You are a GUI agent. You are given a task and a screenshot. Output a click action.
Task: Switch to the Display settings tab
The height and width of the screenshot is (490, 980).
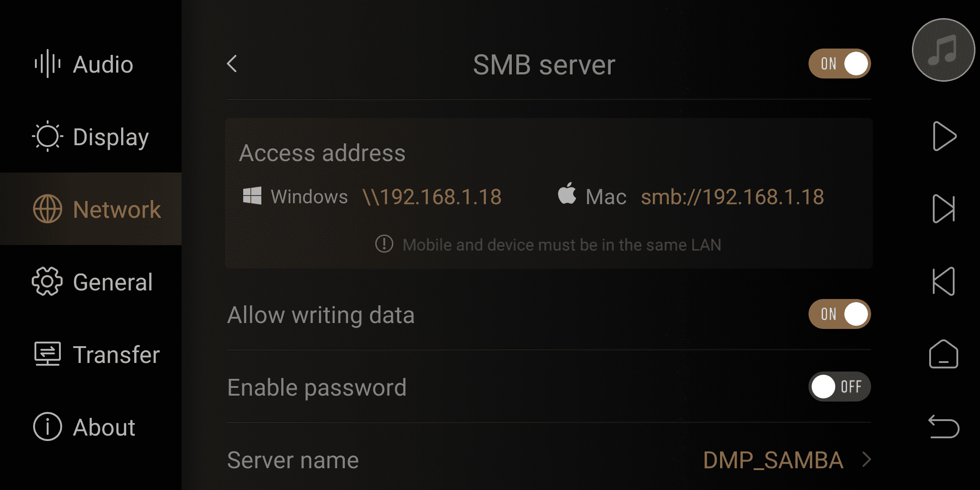click(x=91, y=137)
